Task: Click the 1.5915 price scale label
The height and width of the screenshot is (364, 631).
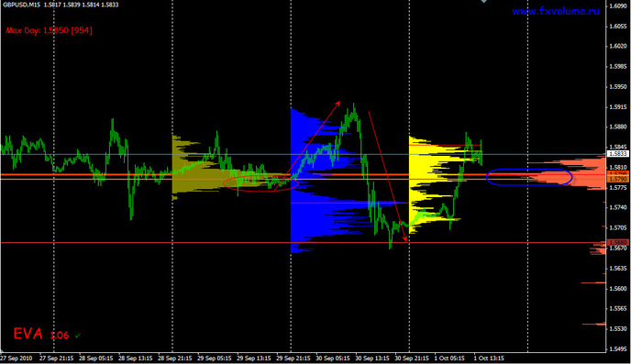Action: tap(619, 107)
